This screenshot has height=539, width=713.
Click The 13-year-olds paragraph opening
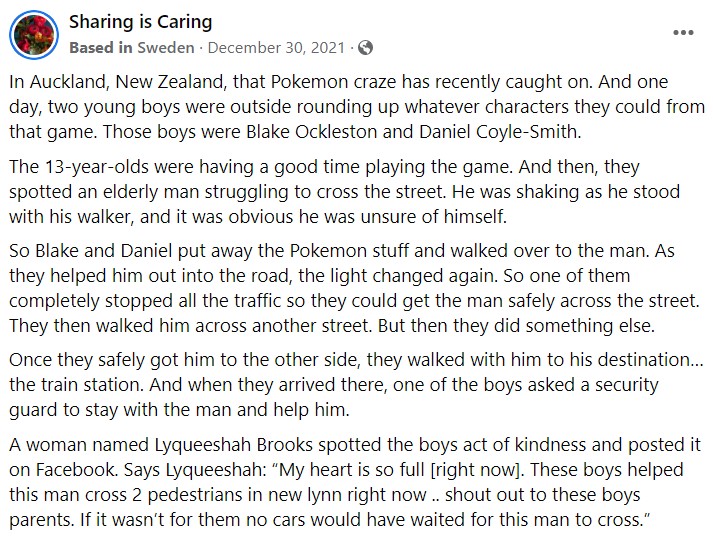pyautogui.click(x=79, y=167)
